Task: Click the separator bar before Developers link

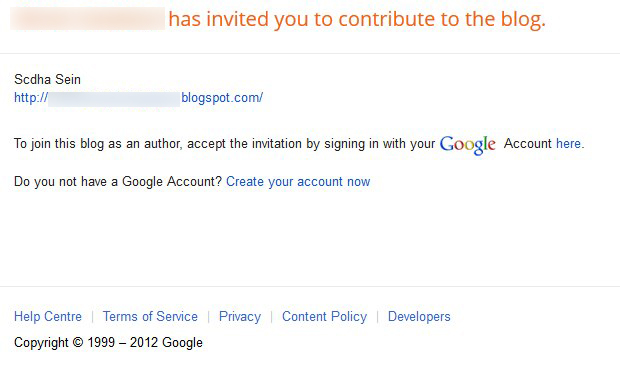Action: pos(378,317)
